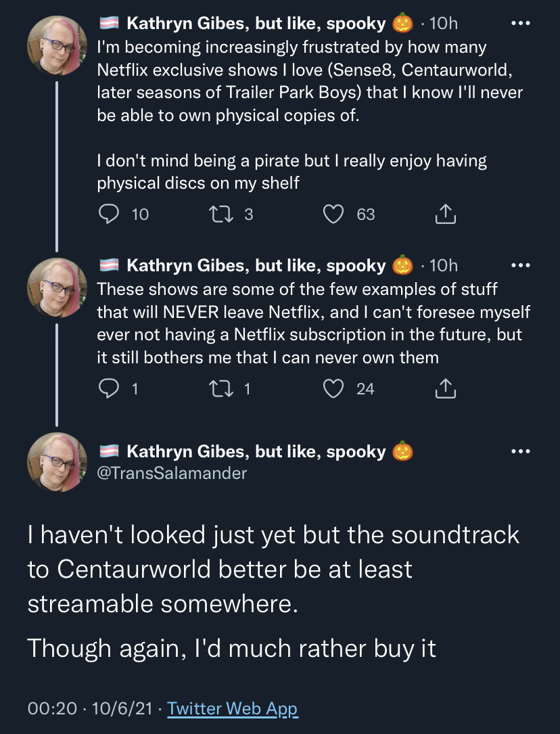Viewport: 560px width, 734px height.
Task: Open the more options menu on second tweet
Action: tap(521, 265)
